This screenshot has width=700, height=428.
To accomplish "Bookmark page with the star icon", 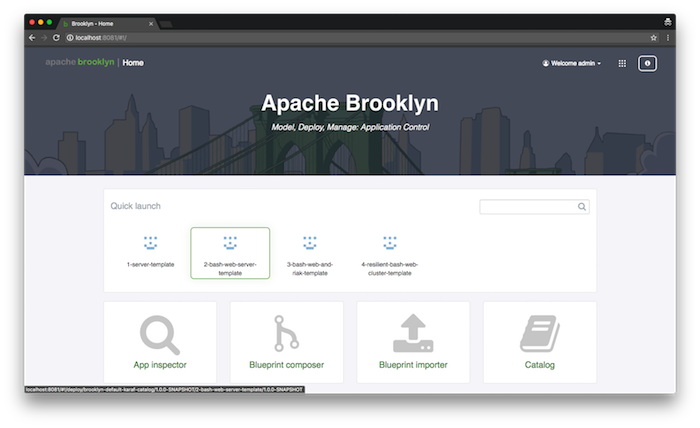I will 653,37.
